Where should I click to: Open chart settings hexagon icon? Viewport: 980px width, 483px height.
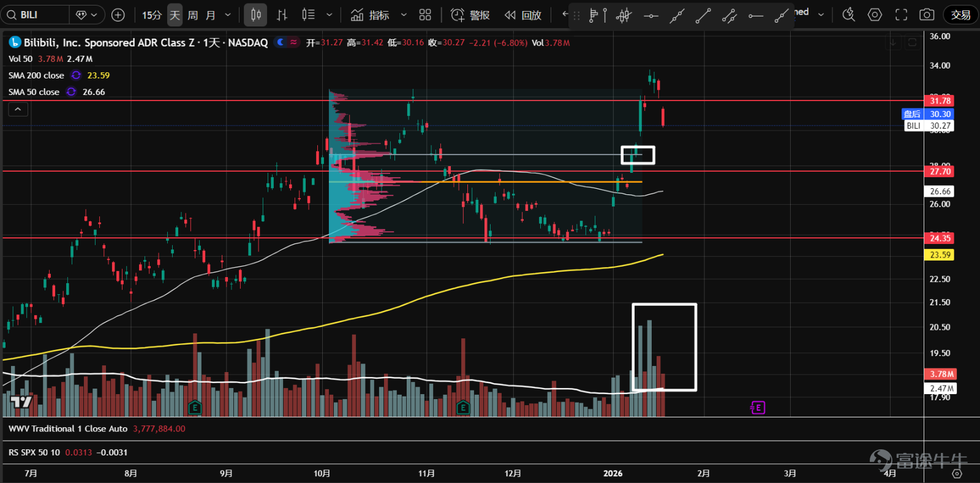coord(875,15)
